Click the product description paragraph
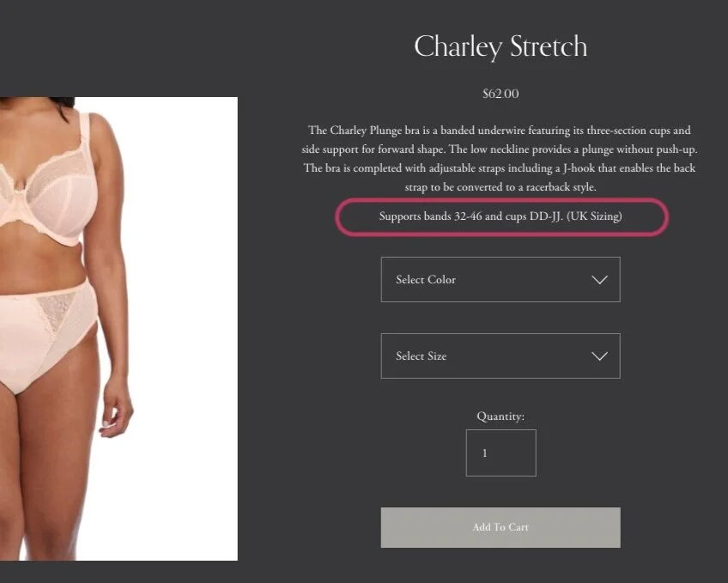The width and height of the screenshot is (728, 583). coord(500,158)
